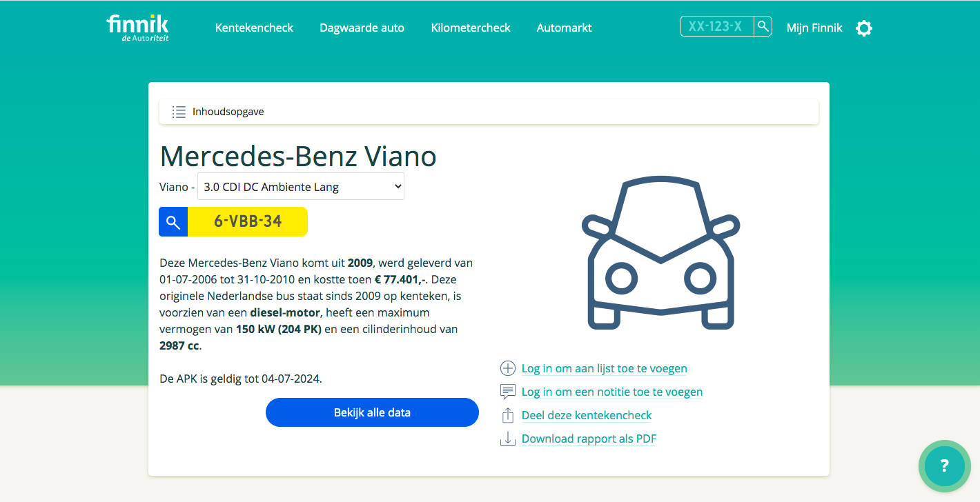Image resolution: width=980 pixels, height=502 pixels.
Task: Open the Viano variant dropdown
Action: click(x=301, y=186)
